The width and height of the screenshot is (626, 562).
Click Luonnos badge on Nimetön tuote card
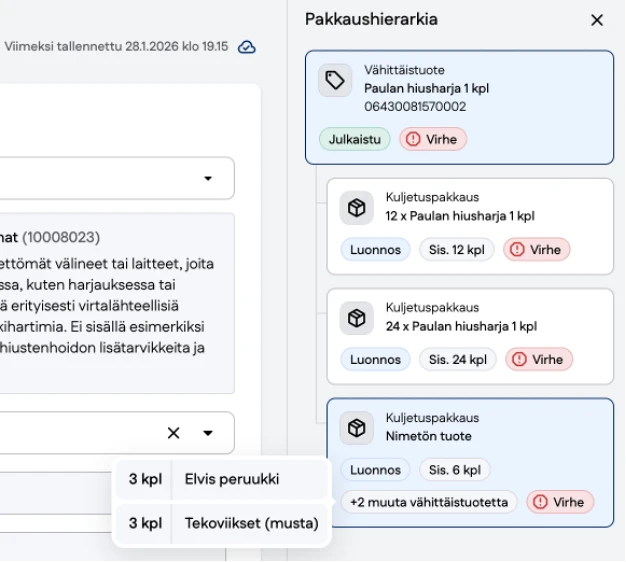pyautogui.click(x=375, y=470)
